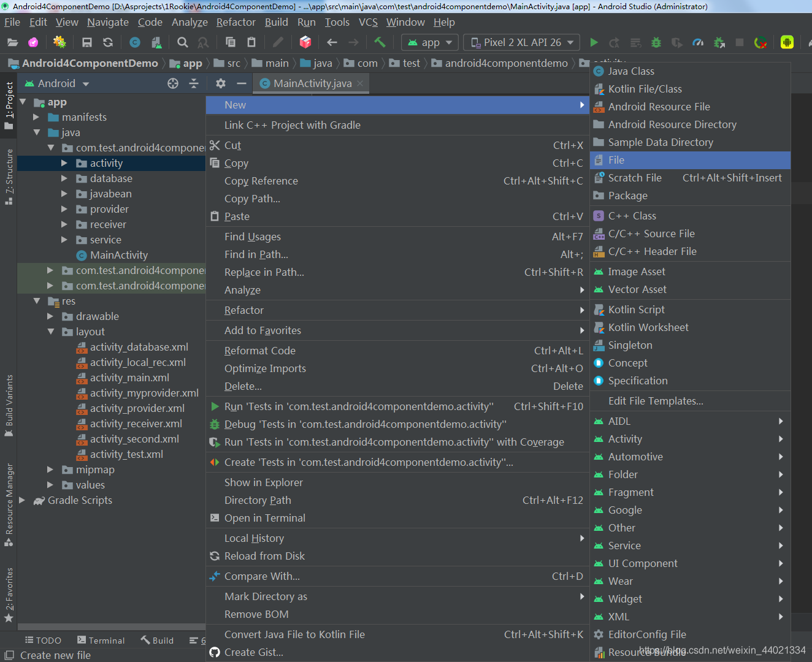This screenshot has width=812, height=662.
Task: Open the Structure side tool window
Action: (9, 177)
